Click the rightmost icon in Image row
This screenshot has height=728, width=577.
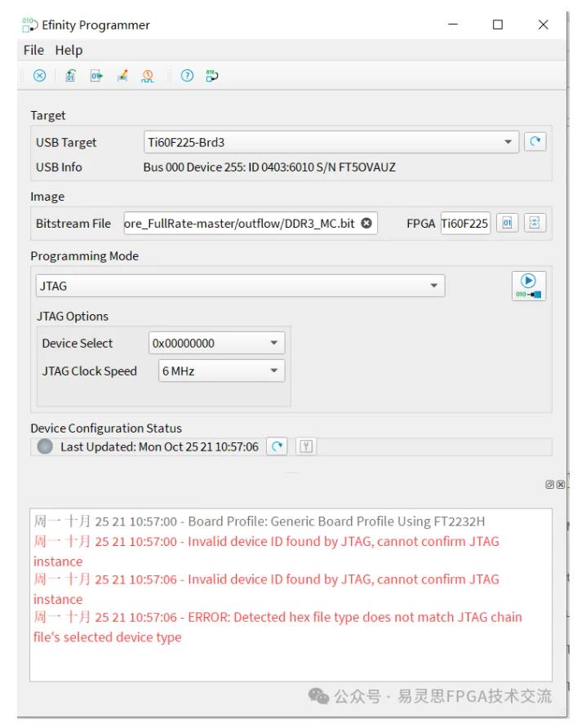(535, 223)
